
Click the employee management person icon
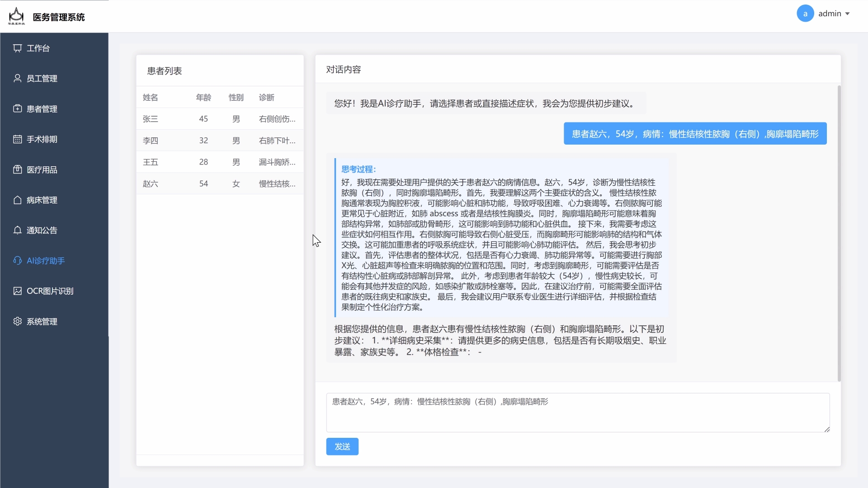coord(17,78)
